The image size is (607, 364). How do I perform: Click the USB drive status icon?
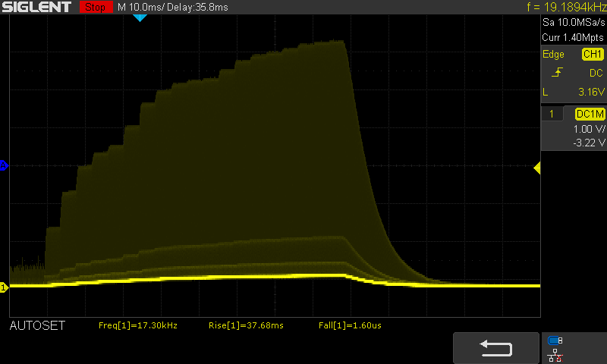pyautogui.click(x=555, y=340)
